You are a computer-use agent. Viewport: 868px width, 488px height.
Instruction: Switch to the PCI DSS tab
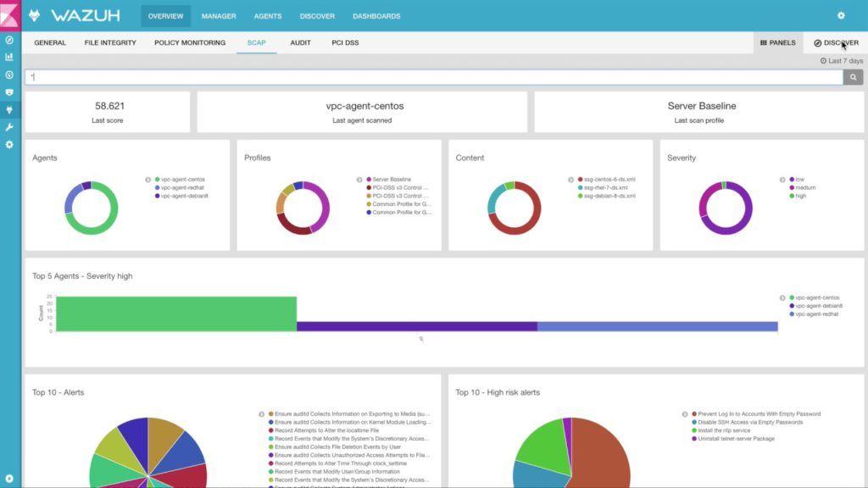coord(345,42)
